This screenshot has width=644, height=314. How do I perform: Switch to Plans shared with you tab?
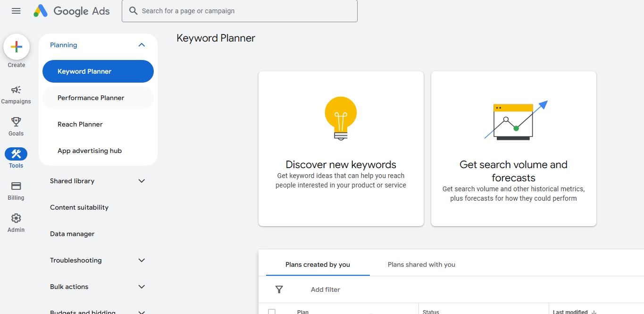(x=421, y=264)
